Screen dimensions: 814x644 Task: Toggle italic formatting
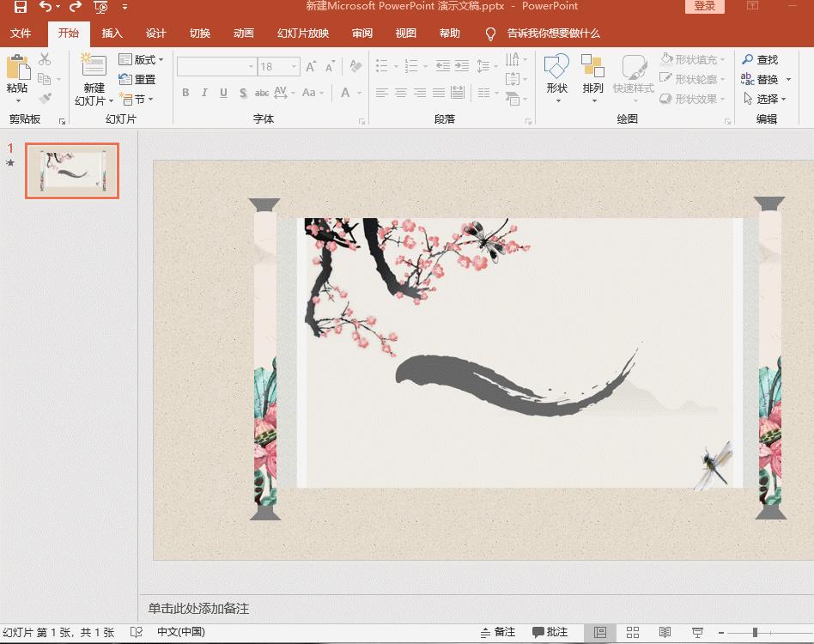click(x=204, y=93)
